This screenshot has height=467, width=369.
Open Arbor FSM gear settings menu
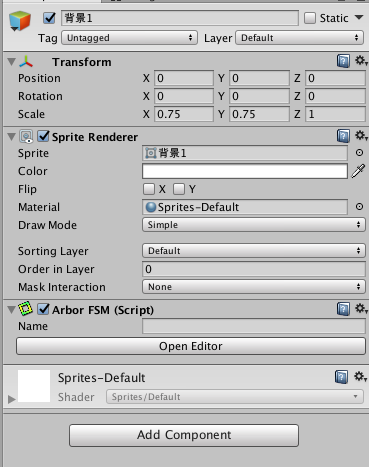(360, 309)
